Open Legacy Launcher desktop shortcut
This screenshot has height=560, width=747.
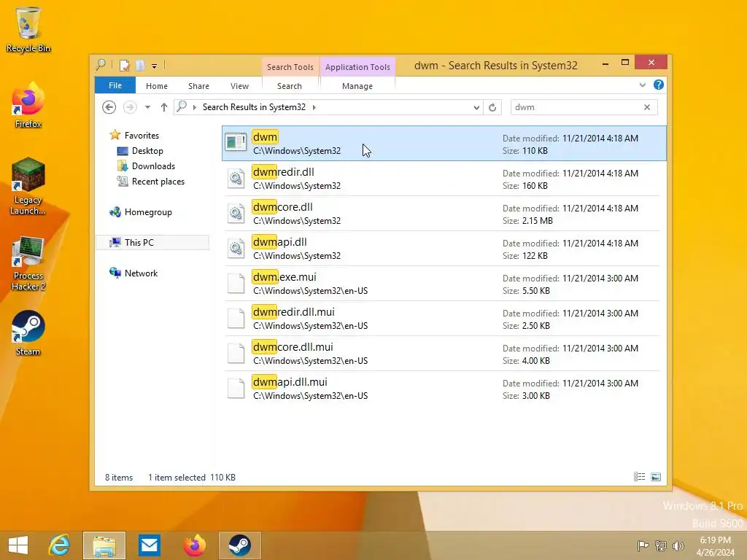tap(28, 186)
